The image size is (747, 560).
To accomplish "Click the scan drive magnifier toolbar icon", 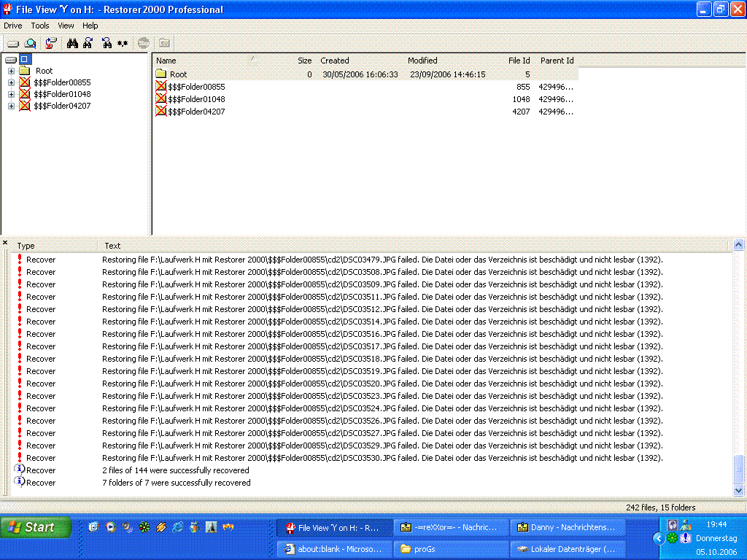I will click(31, 44).
